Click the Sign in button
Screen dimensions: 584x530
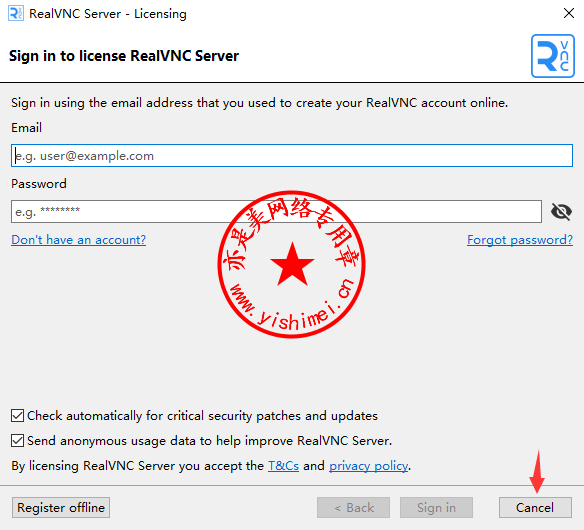coord(436,508)
